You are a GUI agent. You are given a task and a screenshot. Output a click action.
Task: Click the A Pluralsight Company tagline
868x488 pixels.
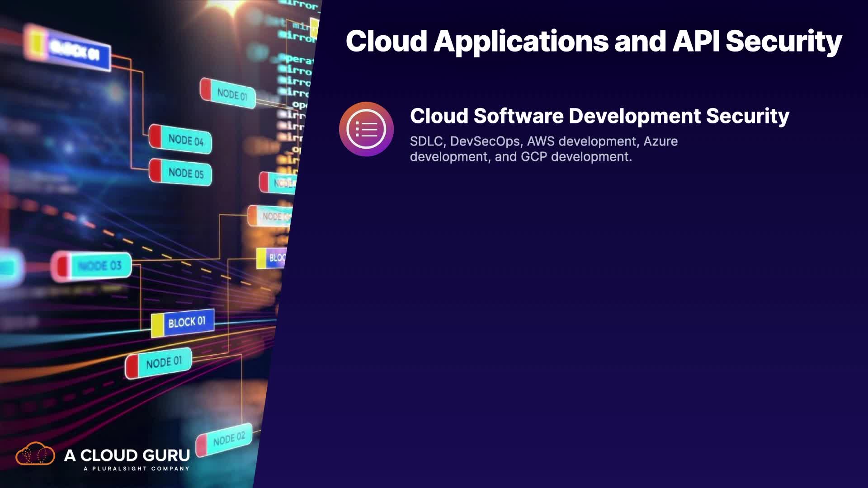(136, 469)
